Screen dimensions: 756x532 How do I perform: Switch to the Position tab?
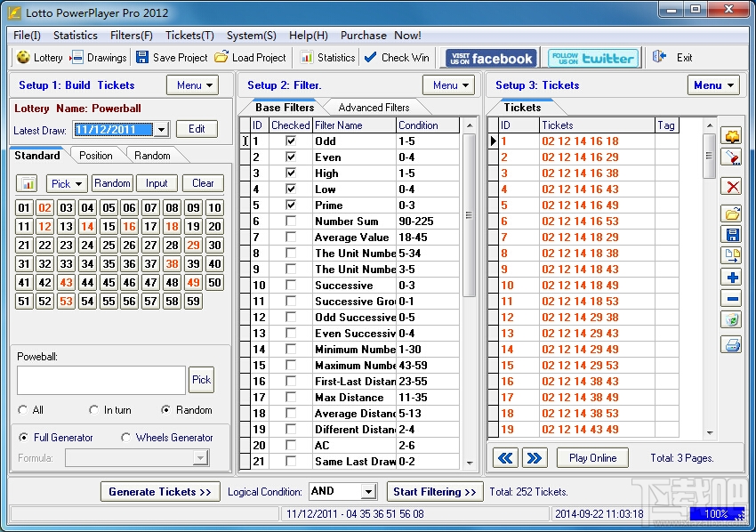(x=95, y=156)
